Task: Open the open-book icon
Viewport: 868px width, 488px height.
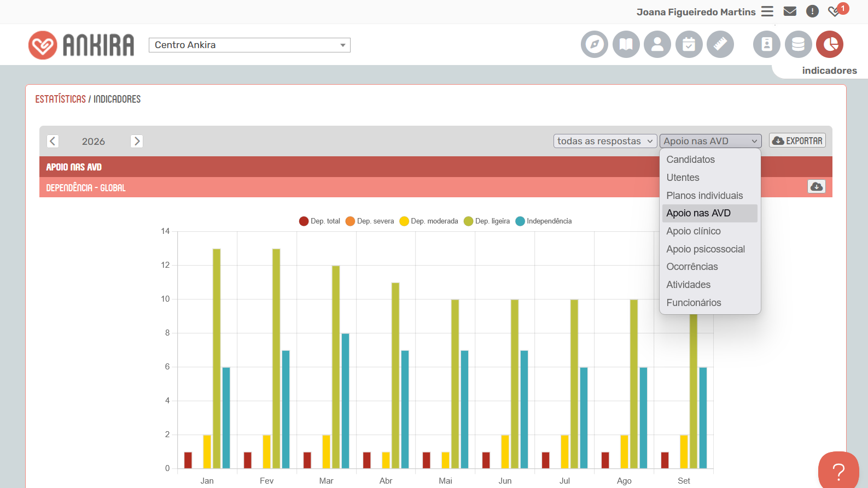Action: [x=626, y=44]
